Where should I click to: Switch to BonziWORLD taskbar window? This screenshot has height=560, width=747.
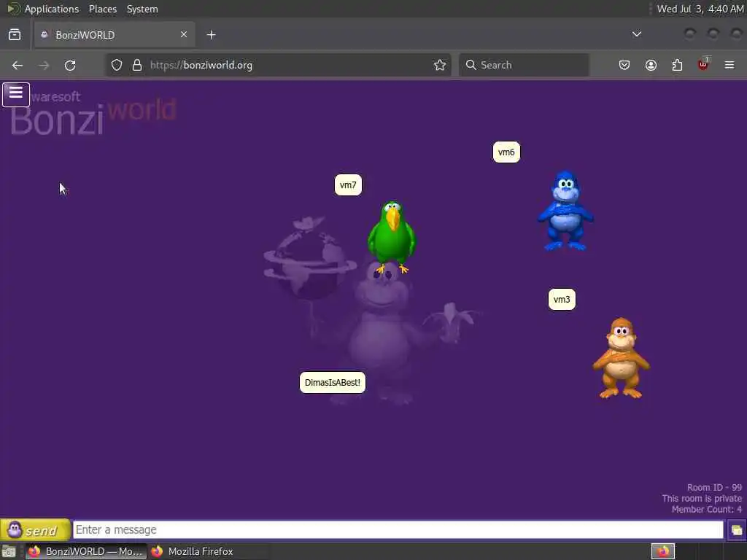tap(86, 551)
